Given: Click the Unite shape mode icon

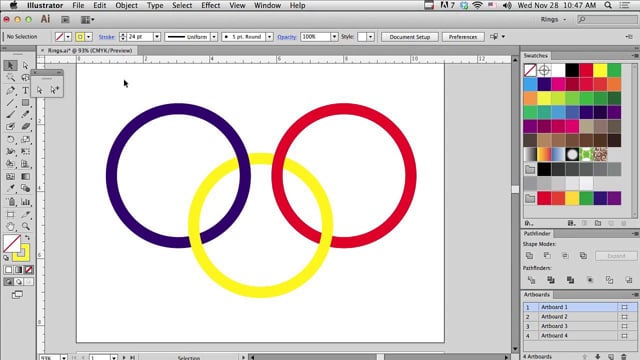Looking at the screenshot, I should 529,256.
